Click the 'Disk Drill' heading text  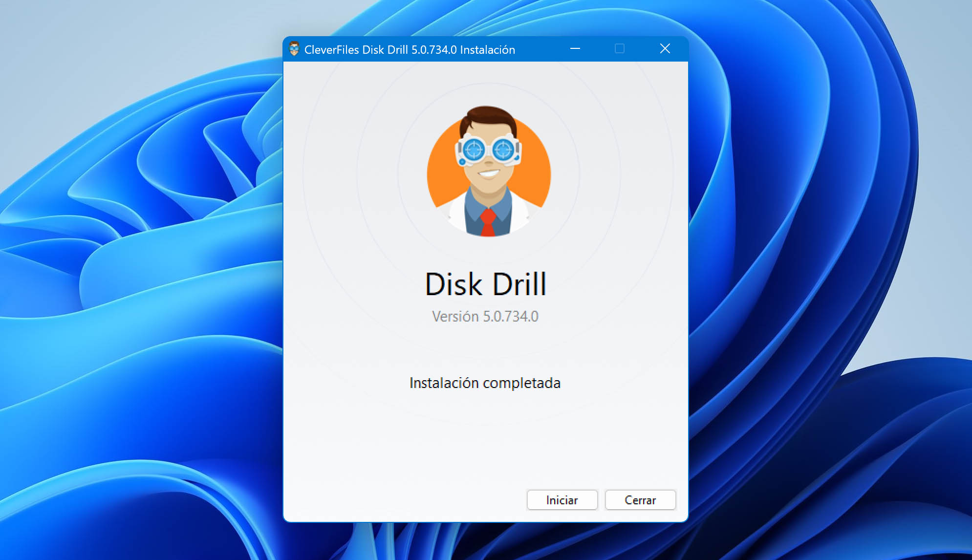(486, 284)
